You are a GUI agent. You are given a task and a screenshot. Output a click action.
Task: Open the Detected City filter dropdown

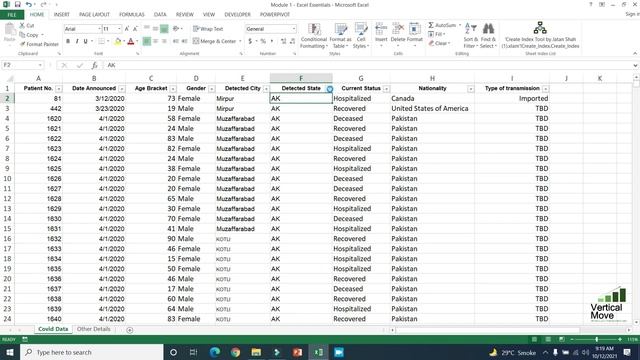(x=266, y=89)
